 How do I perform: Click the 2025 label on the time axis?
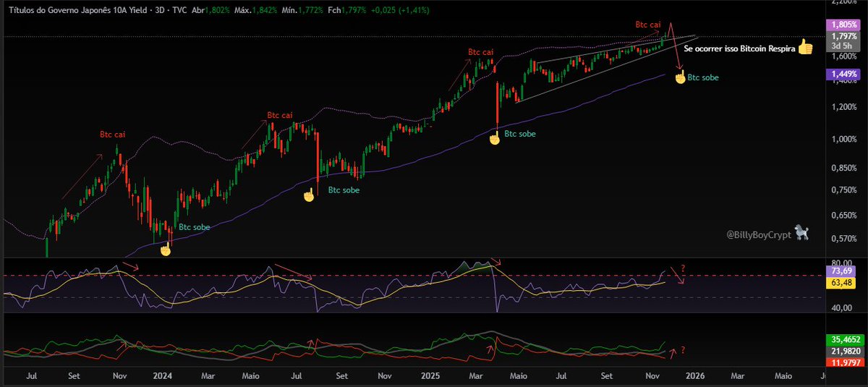430,376
